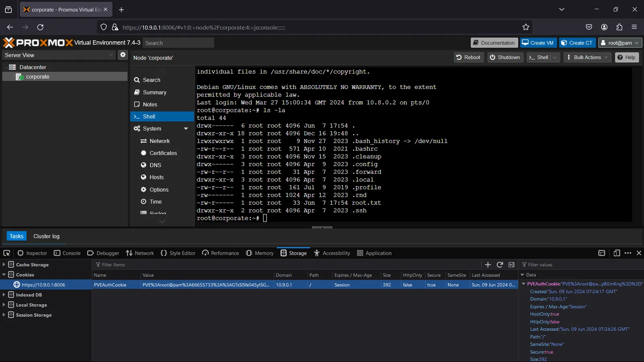Open Firefox extensions puzzle icon

pyautogui.click(x=619, y=27)
